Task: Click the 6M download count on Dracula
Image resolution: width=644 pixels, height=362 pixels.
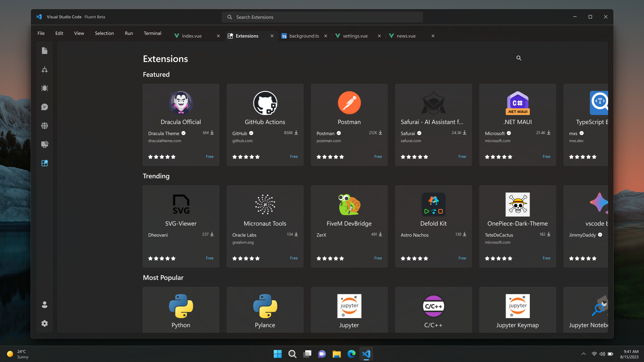Action: point(208,133)
